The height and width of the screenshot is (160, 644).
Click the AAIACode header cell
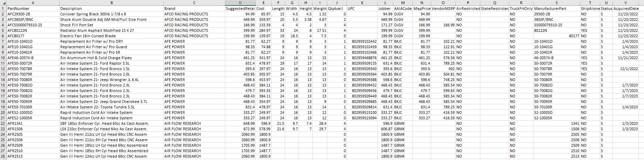[403, 9]
